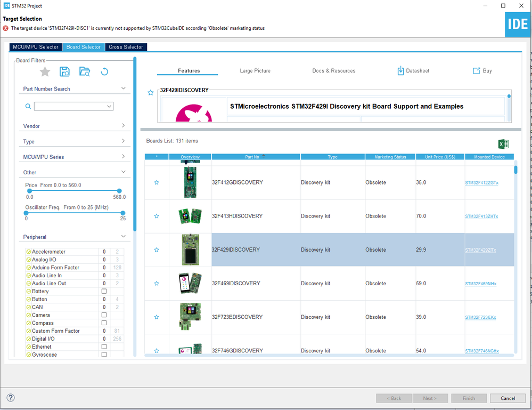Click the Cancel button

click(x=508, y=398)
